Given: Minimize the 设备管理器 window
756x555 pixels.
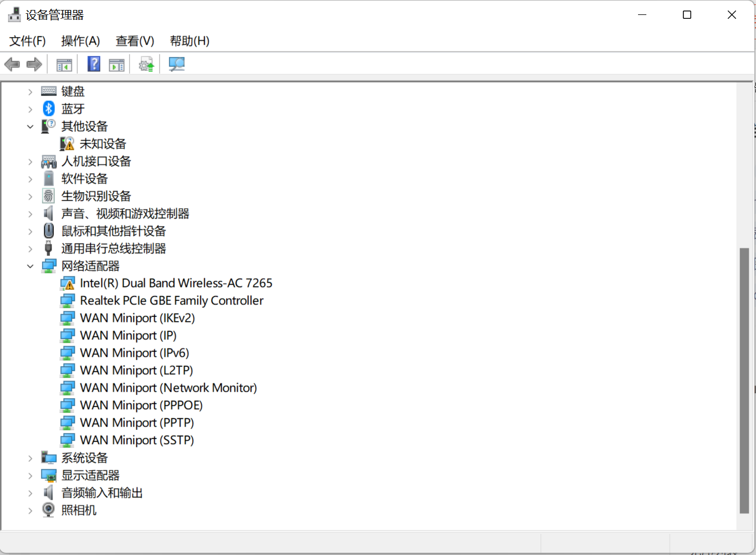Looking at the screenshot, I should 642,15.
